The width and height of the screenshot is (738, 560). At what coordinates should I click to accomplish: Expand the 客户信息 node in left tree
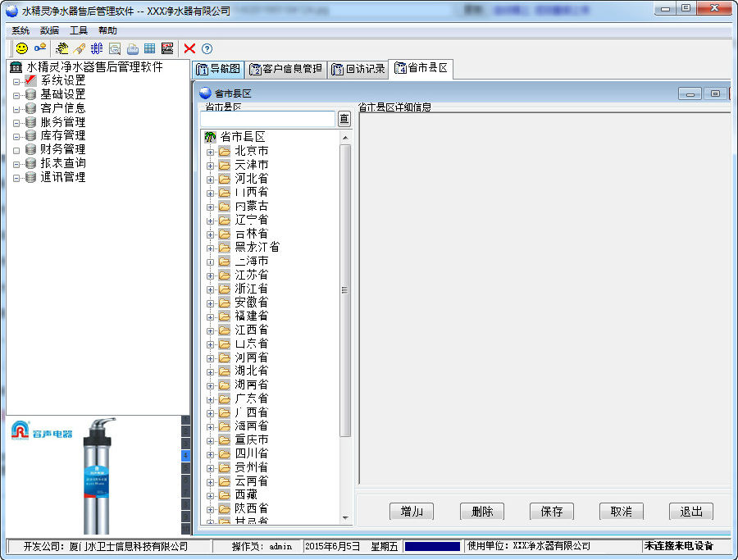tap(16, 110)
